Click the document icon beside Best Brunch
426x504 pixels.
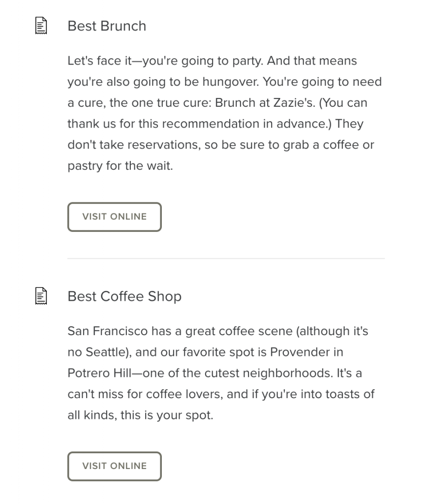[x=41, y=26]
